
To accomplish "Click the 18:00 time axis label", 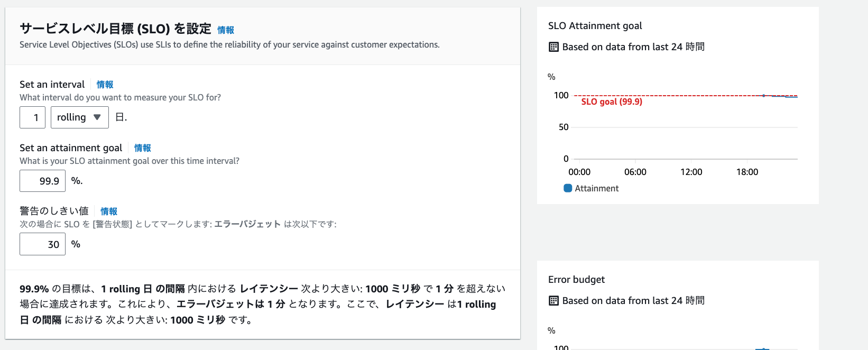I will click(x=747, y=172).
